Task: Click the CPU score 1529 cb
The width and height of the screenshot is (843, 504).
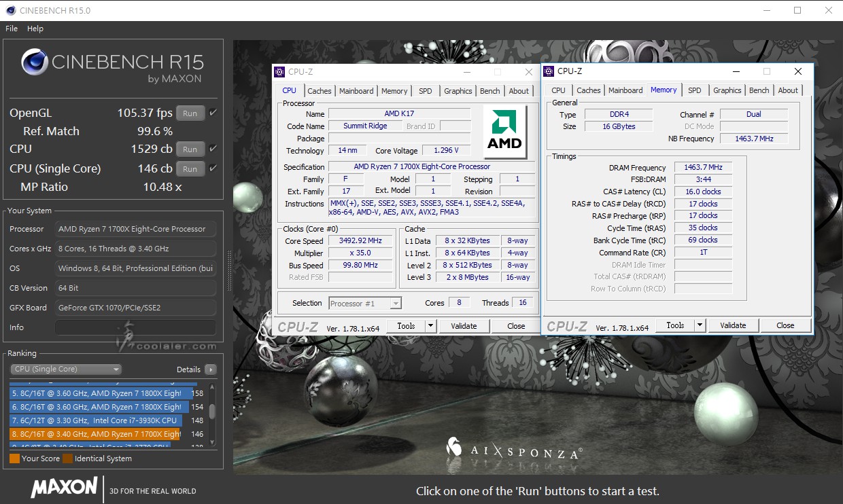Action: coord(152,149)
